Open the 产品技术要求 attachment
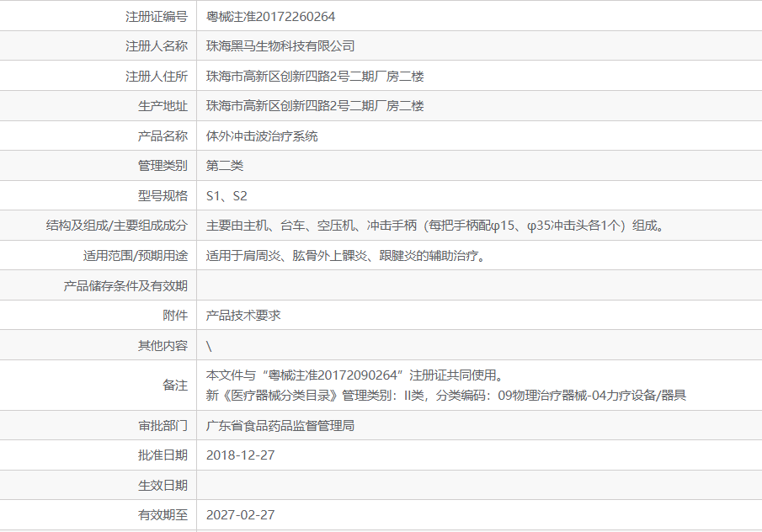This screenshot has height=532, width=762. click(243, 316)
